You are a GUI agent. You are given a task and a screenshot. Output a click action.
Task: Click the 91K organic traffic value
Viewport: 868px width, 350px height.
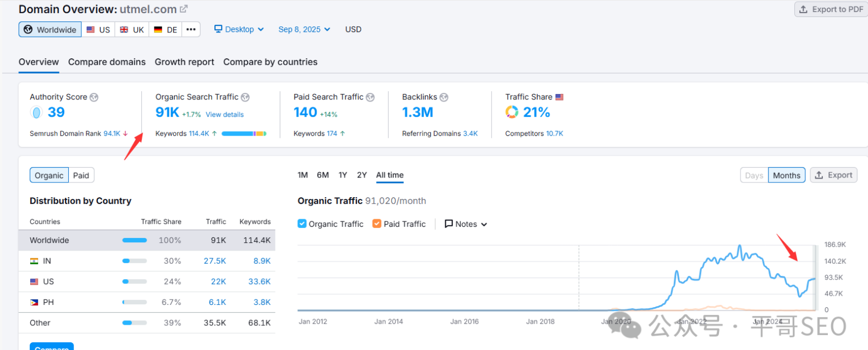pyautogui.click(x=167, y=112)
